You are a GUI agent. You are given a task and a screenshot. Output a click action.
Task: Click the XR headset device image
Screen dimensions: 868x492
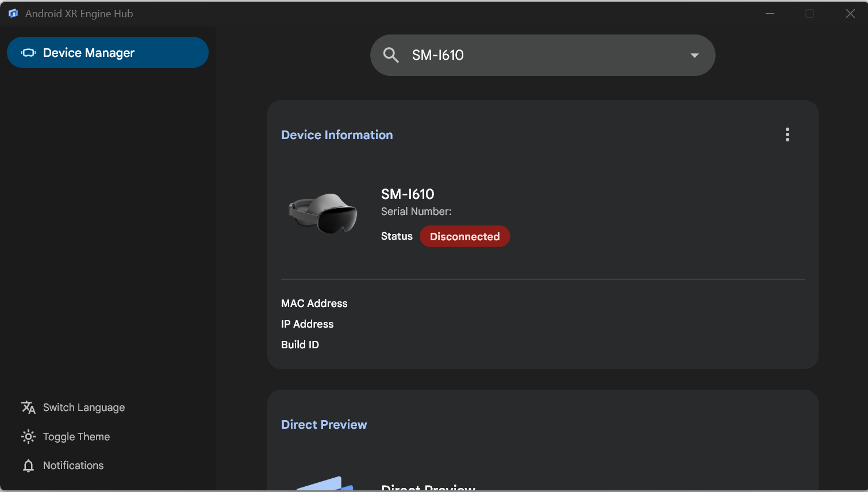pos(323,213)
